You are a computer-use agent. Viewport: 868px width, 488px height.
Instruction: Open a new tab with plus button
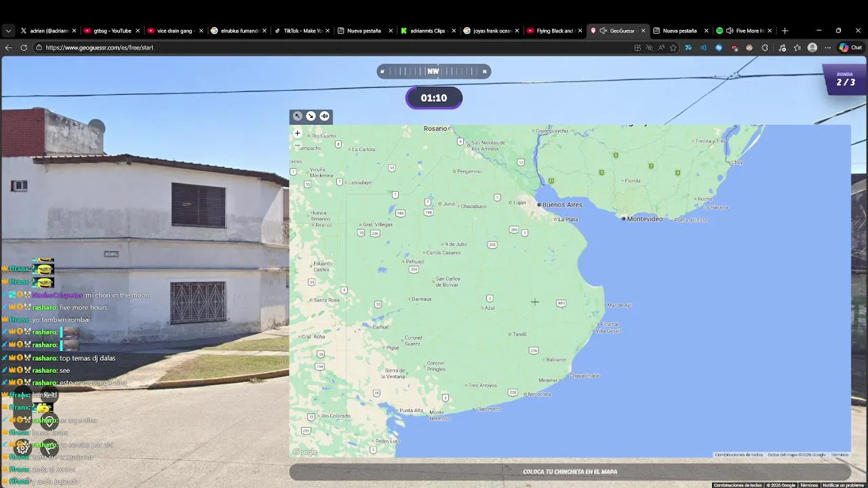(785, 30)
